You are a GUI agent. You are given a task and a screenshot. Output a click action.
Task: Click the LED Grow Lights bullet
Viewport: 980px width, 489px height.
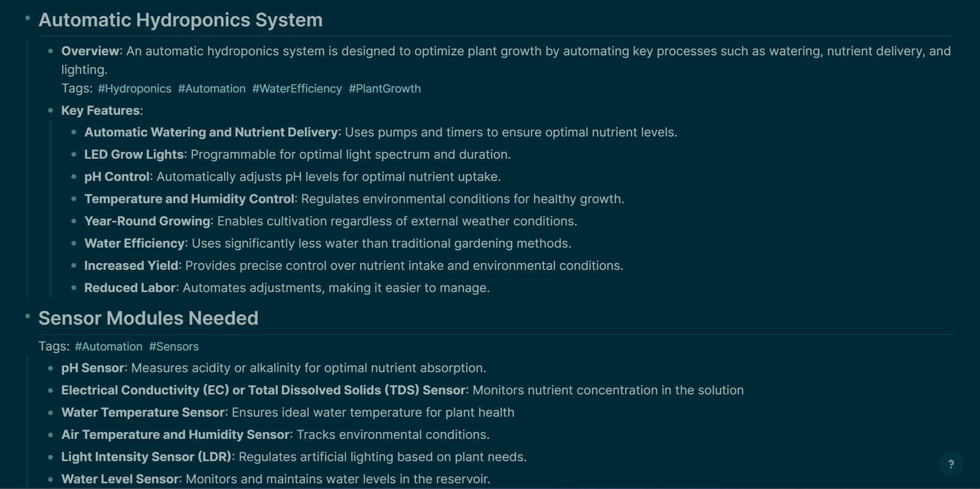pos(73,154)
